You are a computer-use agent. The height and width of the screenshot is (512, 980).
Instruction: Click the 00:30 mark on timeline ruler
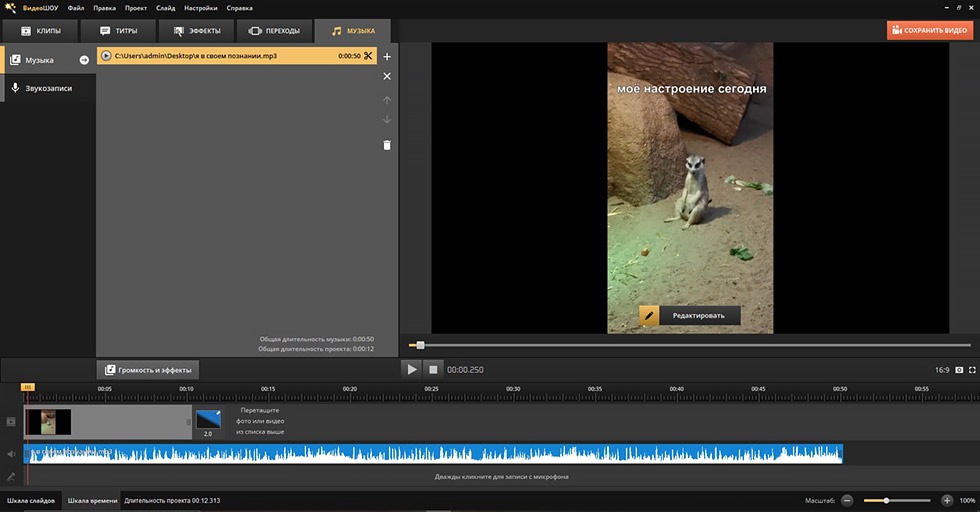click(x=513, y=389)
